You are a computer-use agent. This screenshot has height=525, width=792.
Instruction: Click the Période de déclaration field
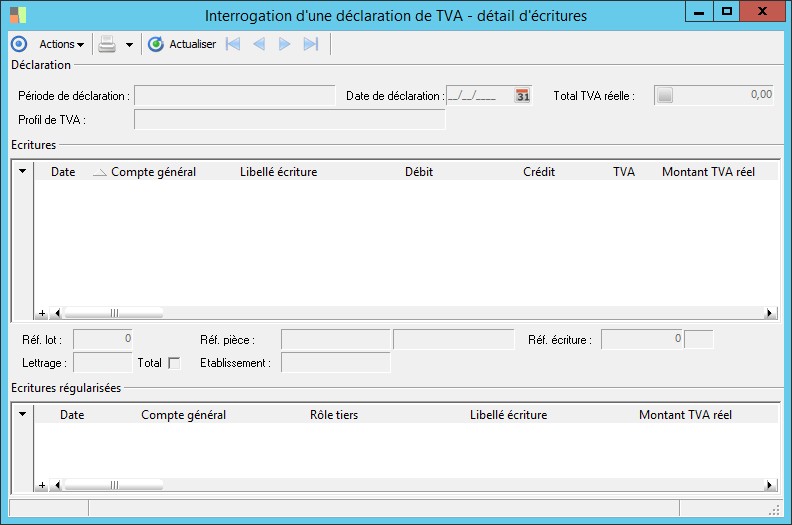(x=234, y=96)
